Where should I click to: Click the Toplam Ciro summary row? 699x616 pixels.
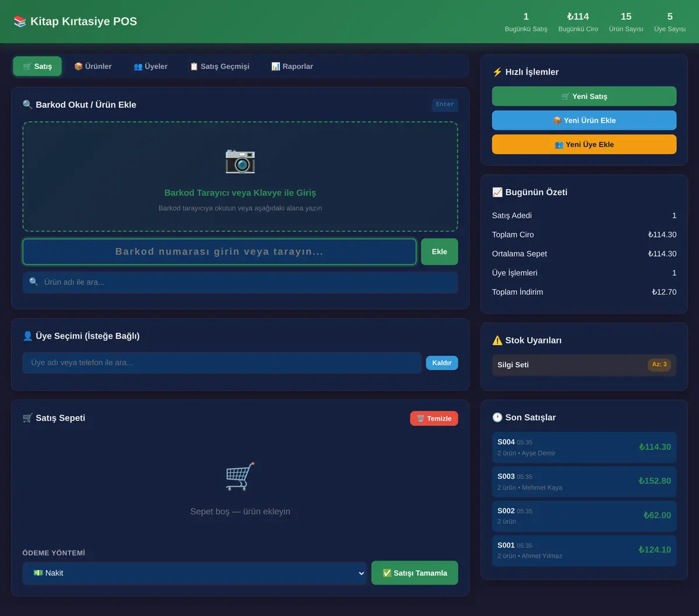[x=584, y=235]
